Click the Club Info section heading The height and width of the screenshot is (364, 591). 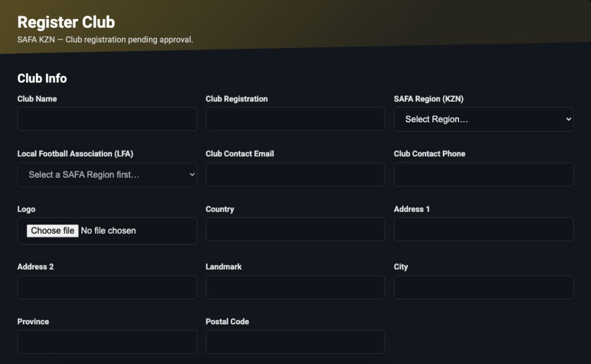pyautogui.click(x=42, y=78)
